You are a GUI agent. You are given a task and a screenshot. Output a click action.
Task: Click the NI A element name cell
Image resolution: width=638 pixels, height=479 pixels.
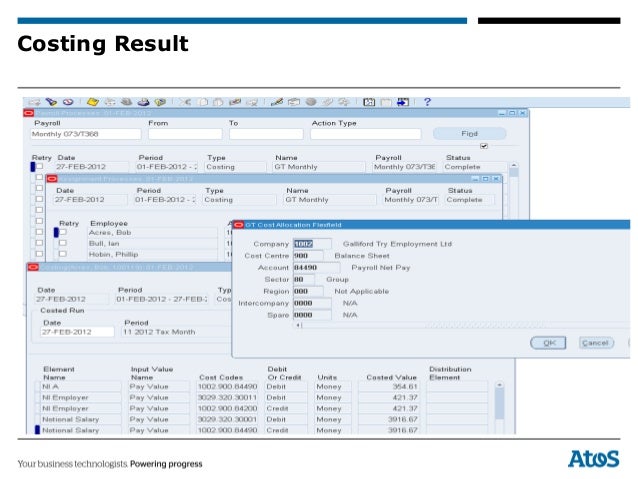[81, 387]
